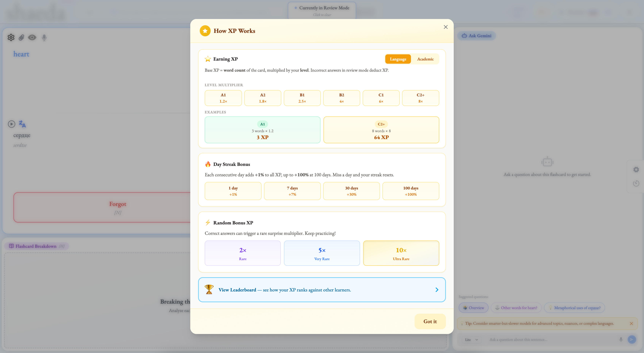
Task: Open flashcard settings gear icon
Action: (11, 37)
